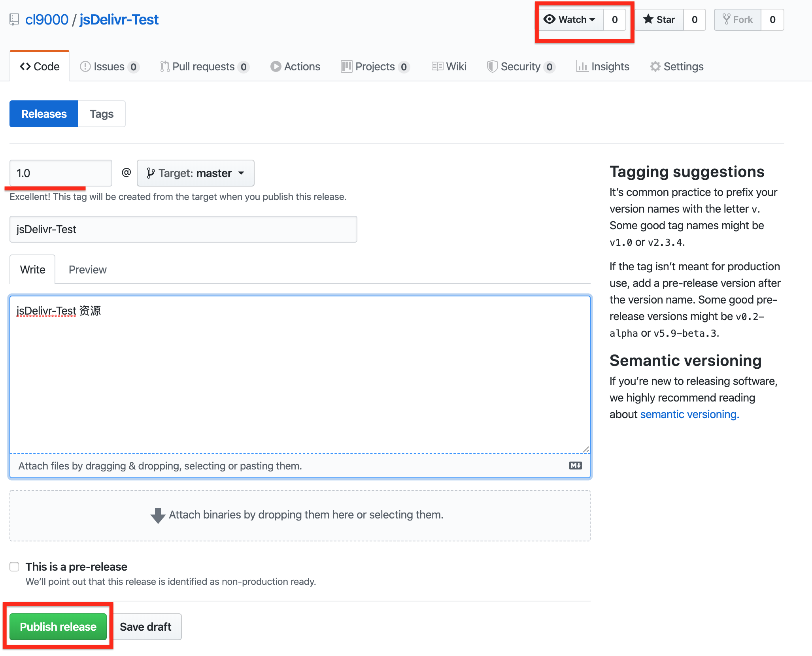Open the Code tab
This screenshot has height=656, width=812.
(40, 66)
